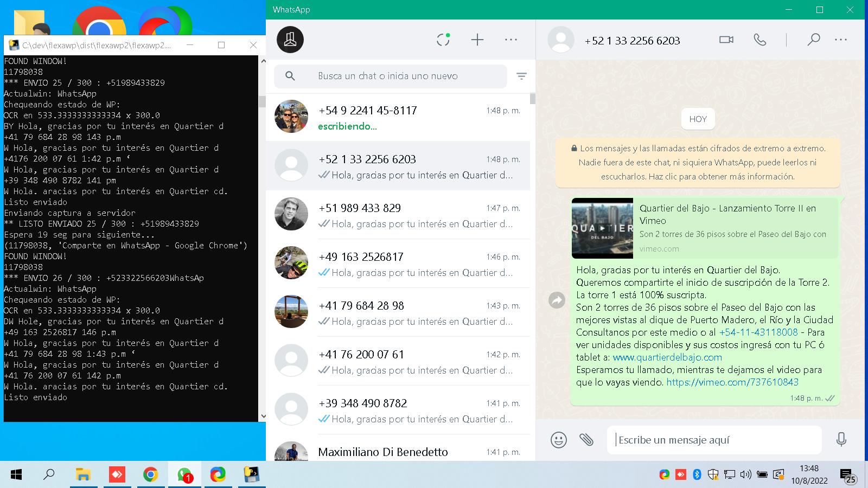This screenshot has height=488, width=868.
Task: Click the search magnifier in chat list
Action: click(x=290, y=76)
